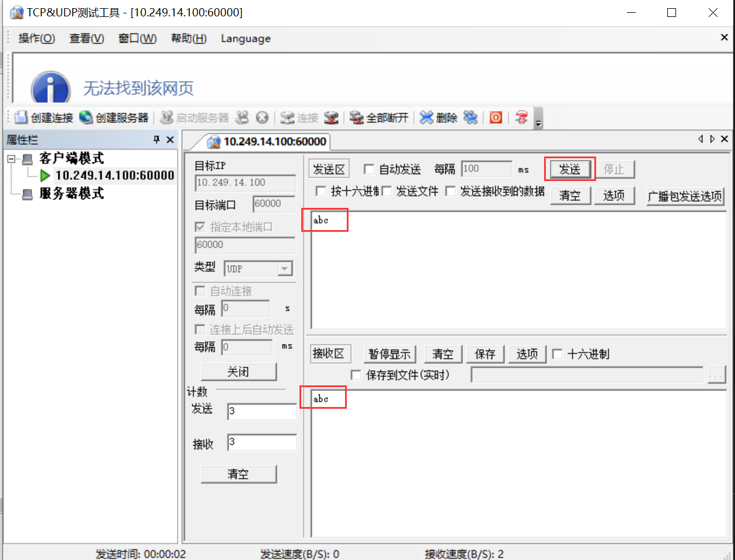Image resolution: width=735 pixels, height=560 pixels.
Task: Toggle the 连接上后自动发送 checkbox
Action: (x=200, y=329)
